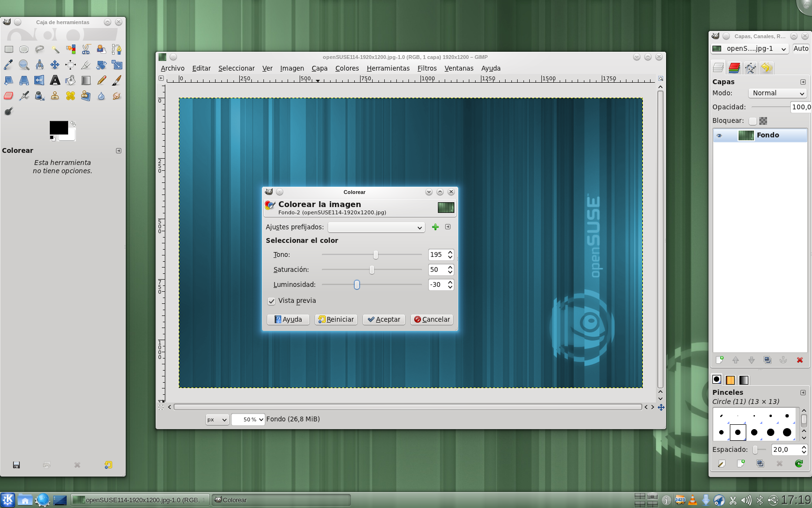Viewport: 812px width, 508px height.
Task: Select the Bucket Fill tool
Action: click(71, 80)
